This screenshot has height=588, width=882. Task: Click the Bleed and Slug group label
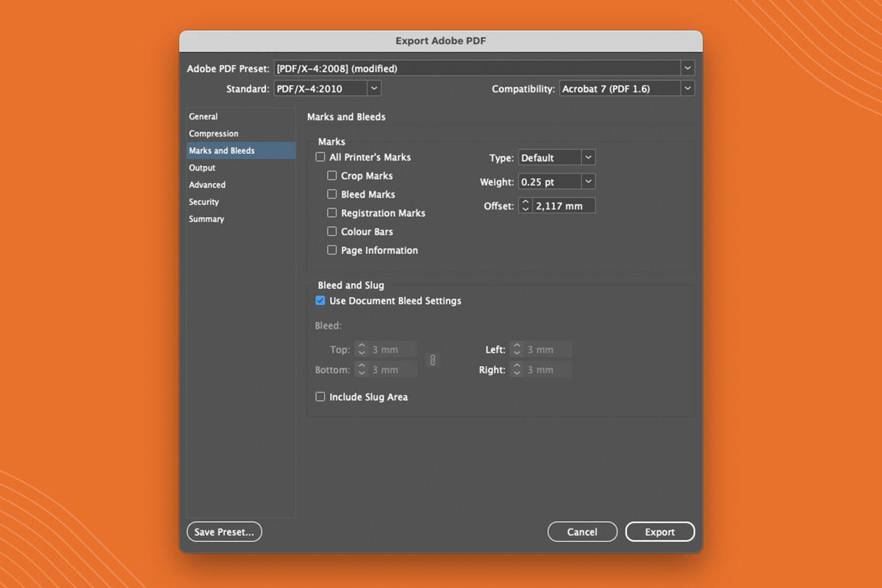click(x=351, y=285)
